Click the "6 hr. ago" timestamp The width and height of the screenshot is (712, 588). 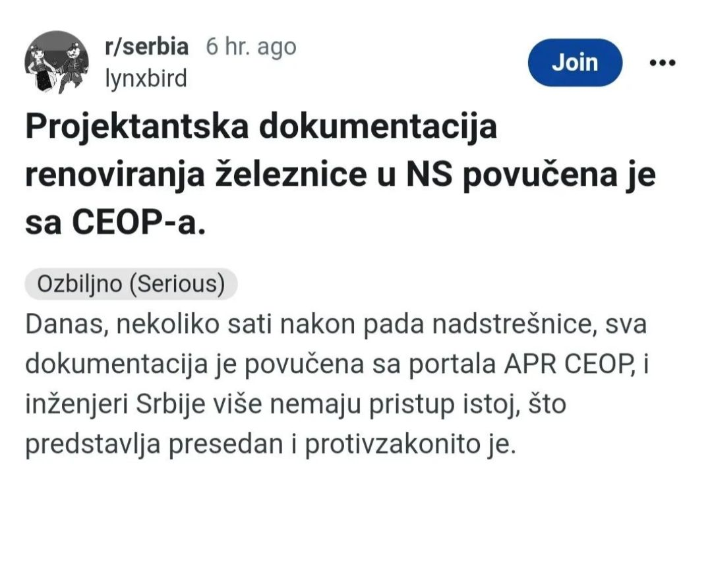tap(251, 47)
